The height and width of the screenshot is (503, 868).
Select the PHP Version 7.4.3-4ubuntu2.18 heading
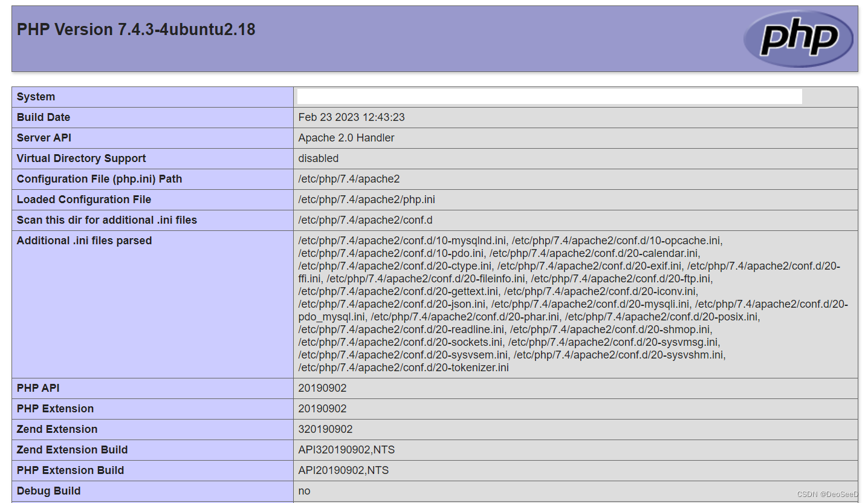click(136, 30)
